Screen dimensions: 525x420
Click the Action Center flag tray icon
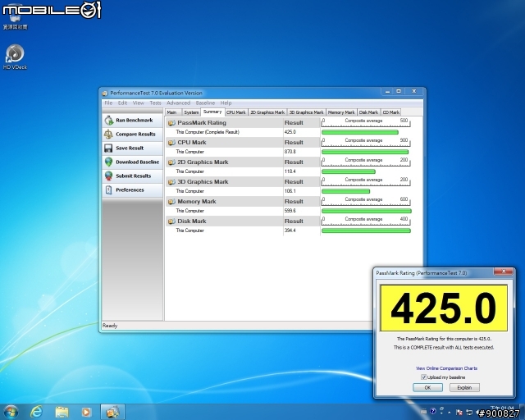click(459, 413)
